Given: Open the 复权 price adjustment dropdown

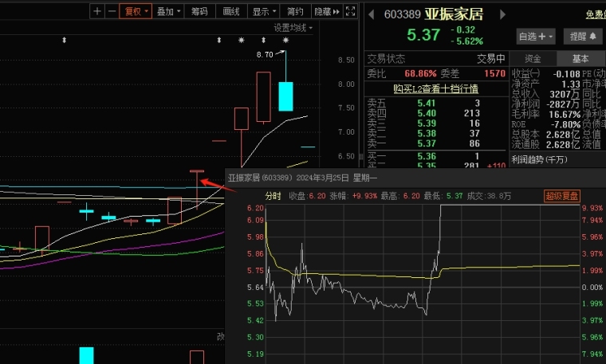Looking at the screenshot, I should 136,12.
